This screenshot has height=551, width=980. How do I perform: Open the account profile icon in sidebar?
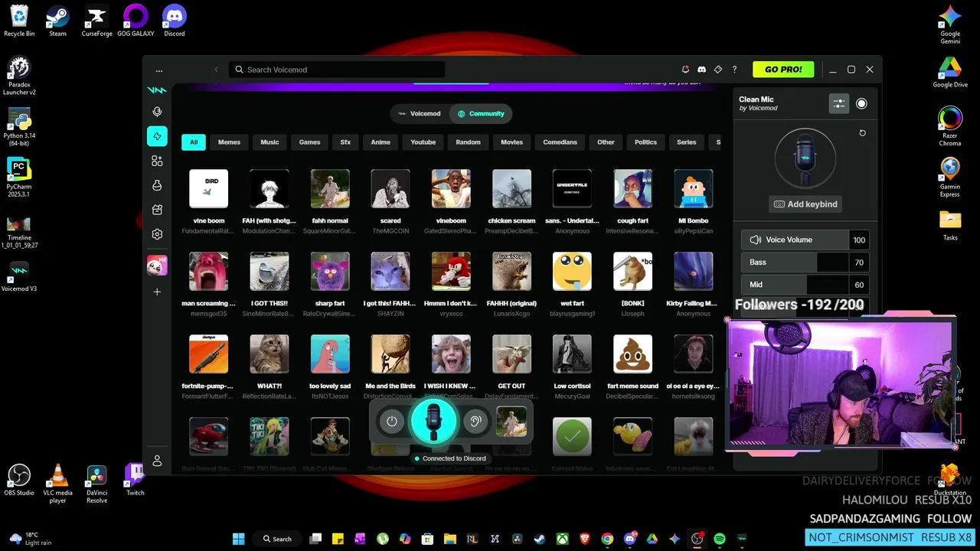coord(157,461)
